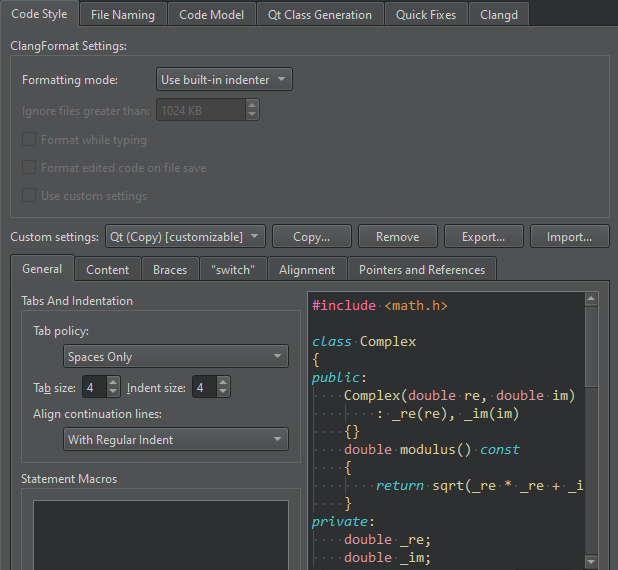Select the Braces tab
Image resolution: width=618 pixels, height=570 pixels.
(x=170, y=270)
